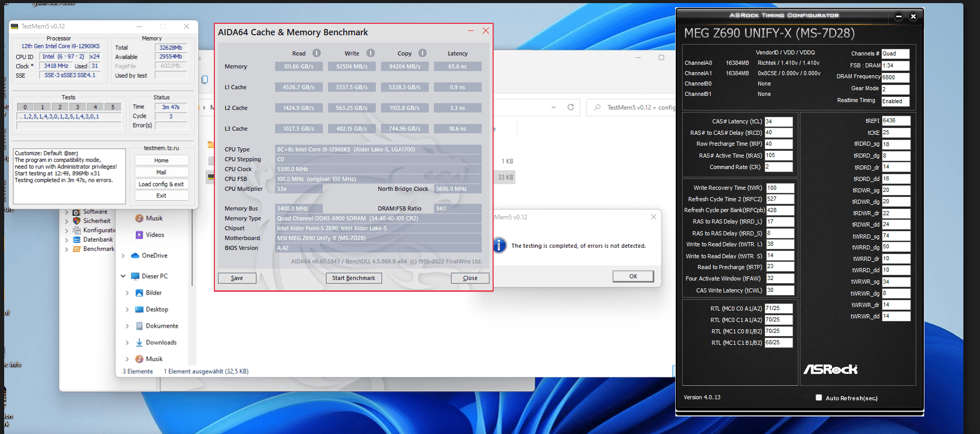The height and width of the screenshot is (434, 980).
Task: Click the Downloads arrow icon
Action: [139, 343]
